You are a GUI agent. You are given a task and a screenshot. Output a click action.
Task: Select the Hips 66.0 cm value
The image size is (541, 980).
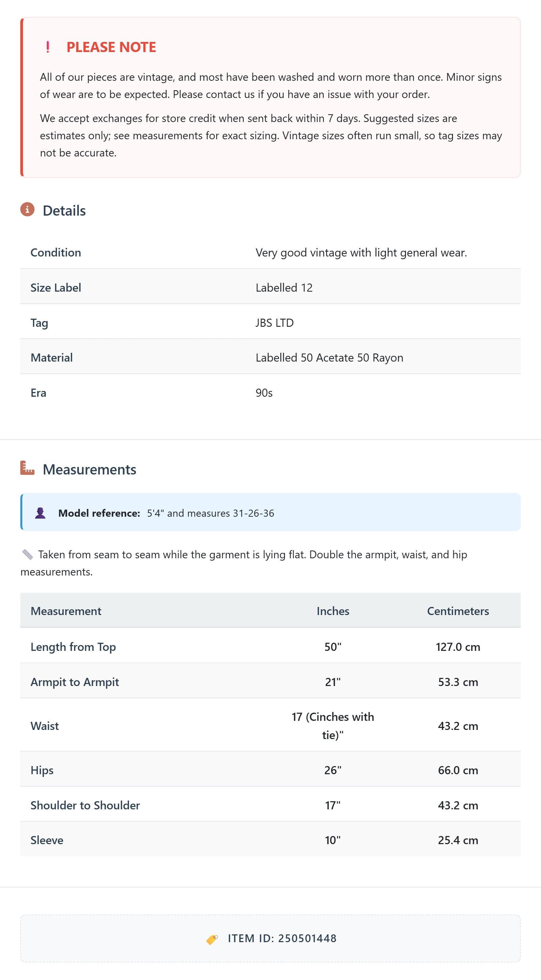458,770
